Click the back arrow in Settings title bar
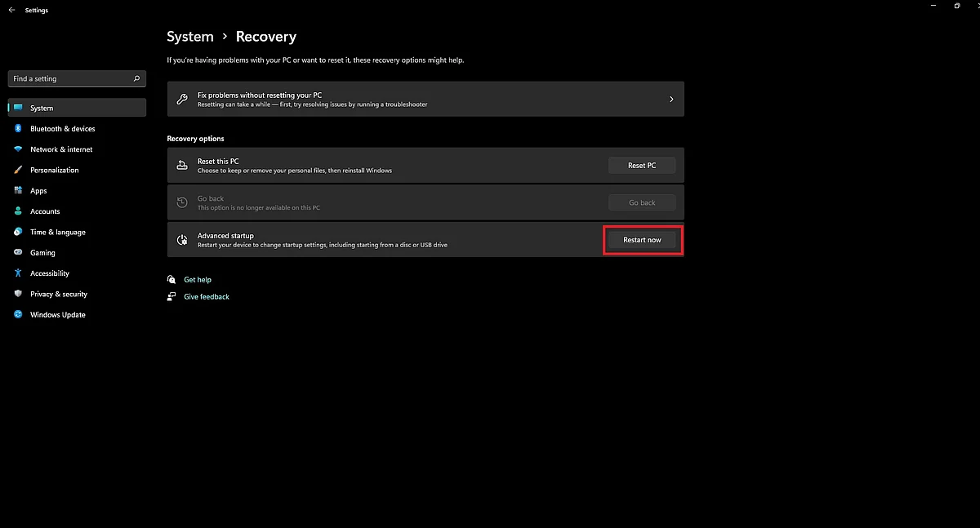 pyautogui.click(x=11, y=10)
